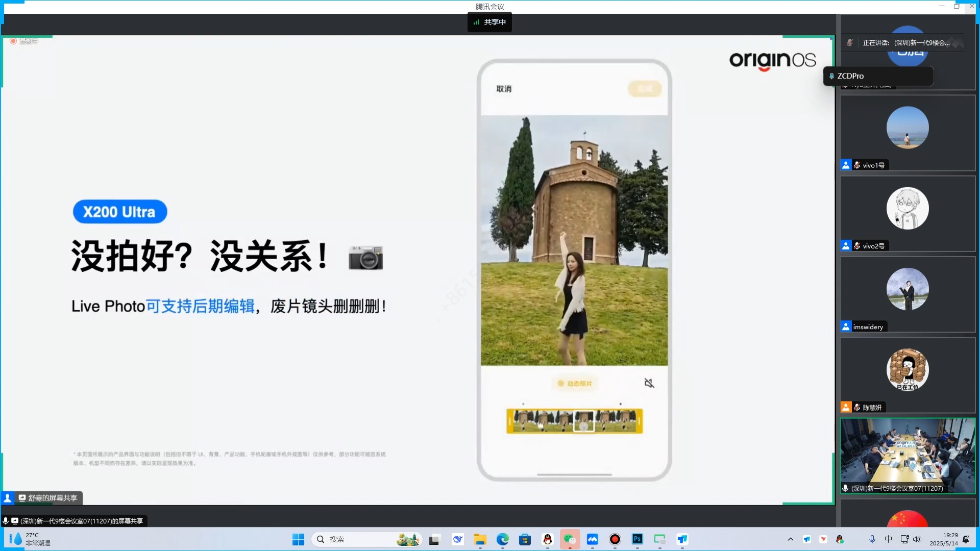The image size is (980, 551).
Task: Click the muted mic icon next to vivo1号
Action: coord(857,165)
